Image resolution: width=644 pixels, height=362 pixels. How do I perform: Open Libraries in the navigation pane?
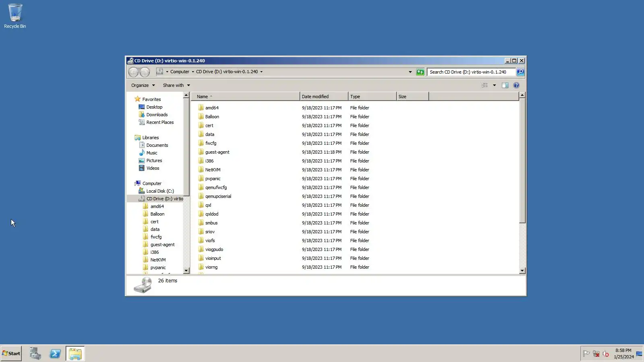point(151,138)
